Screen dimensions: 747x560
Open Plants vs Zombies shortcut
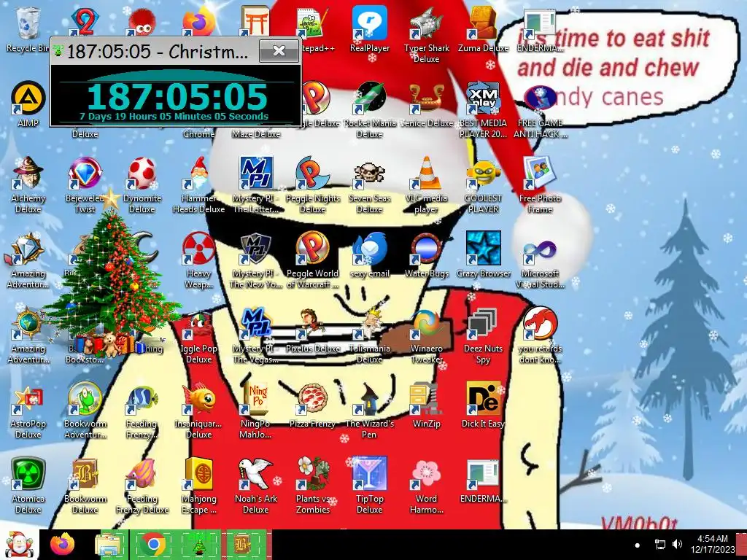click(x=312, y=486)
